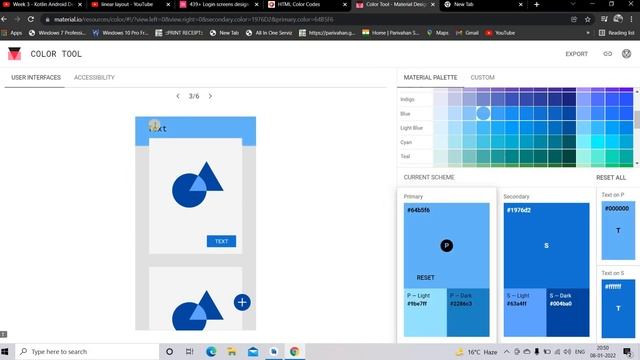The width and height of the screenshot is (640, 360).
Task: Click the Light Blue palette row label
Action: [411, 128]
